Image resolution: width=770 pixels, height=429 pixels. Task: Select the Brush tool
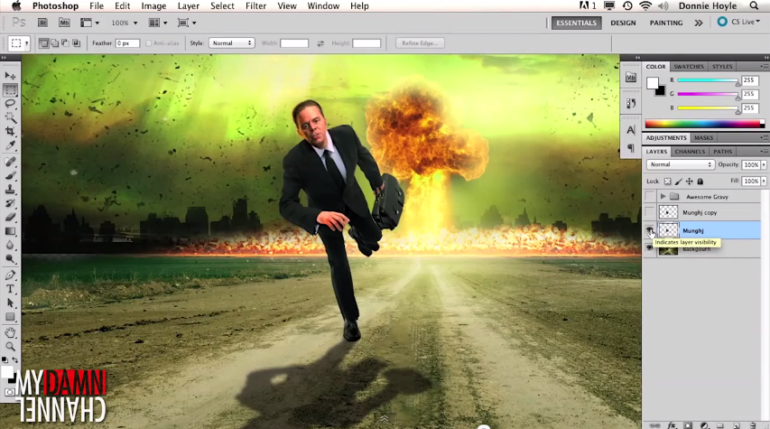[x=10, y=175]
